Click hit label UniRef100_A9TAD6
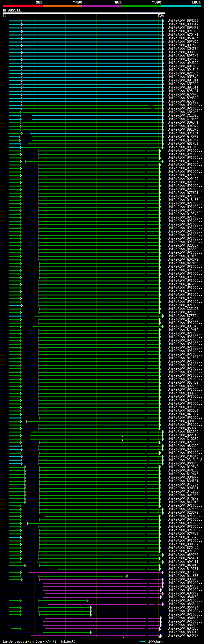Image resolution: width=204 pixels, height=644 pixels. pyautogui.click(x=183, y=66)
